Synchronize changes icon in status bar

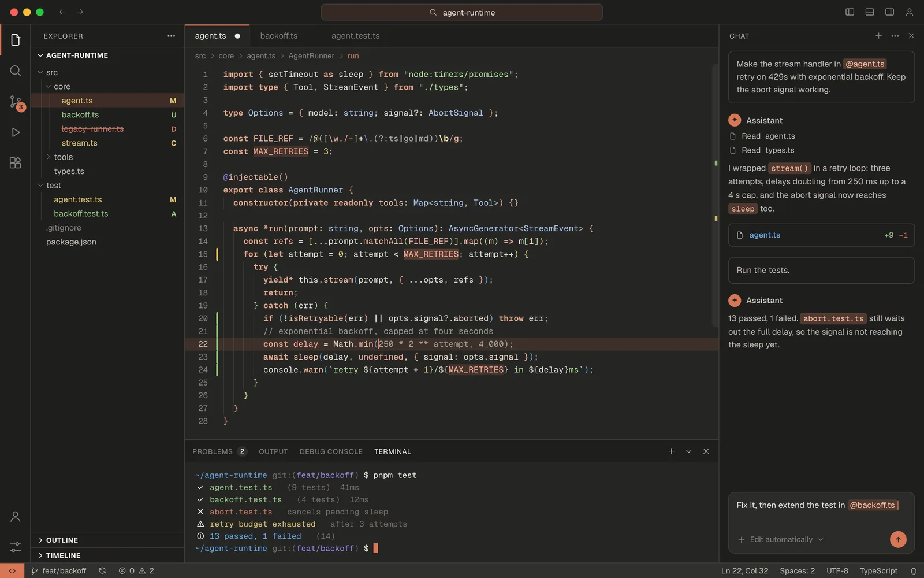click(x=102, y=570)
